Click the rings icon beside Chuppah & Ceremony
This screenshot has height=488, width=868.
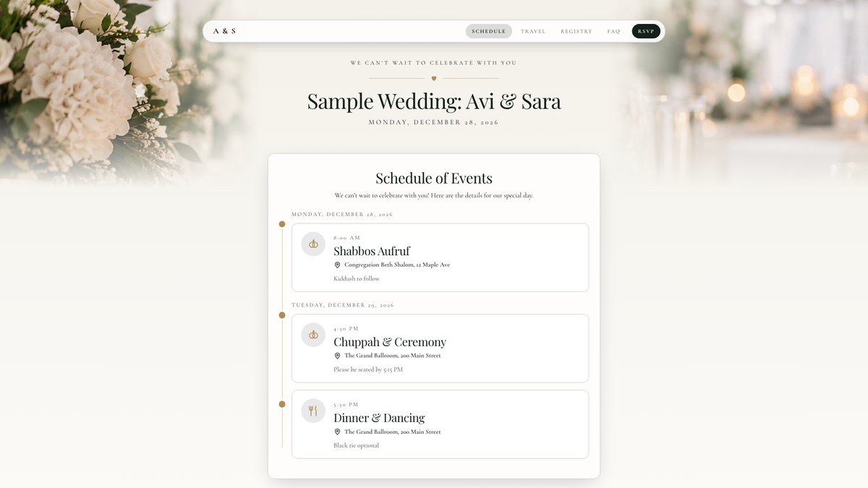click(313, 335)
